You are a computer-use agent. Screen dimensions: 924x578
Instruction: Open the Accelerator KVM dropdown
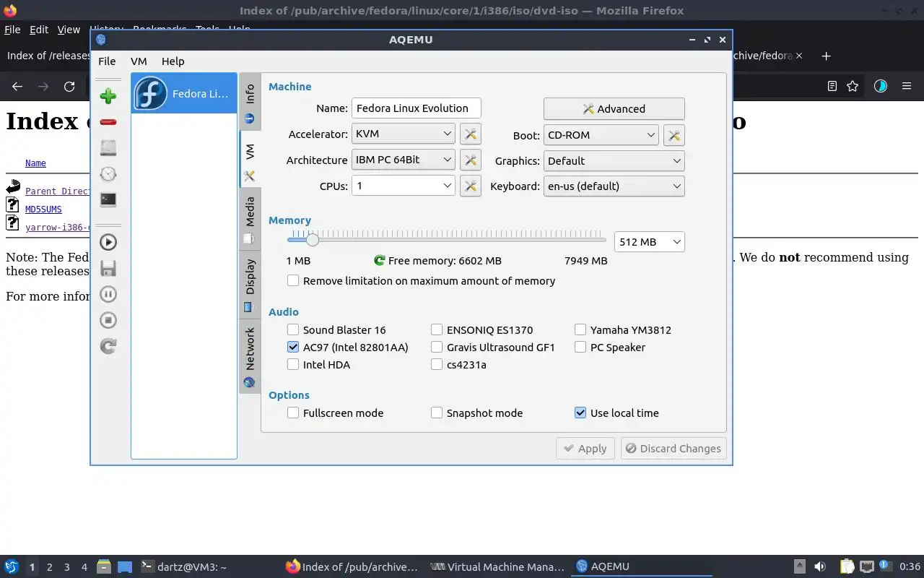coord(403,134)
